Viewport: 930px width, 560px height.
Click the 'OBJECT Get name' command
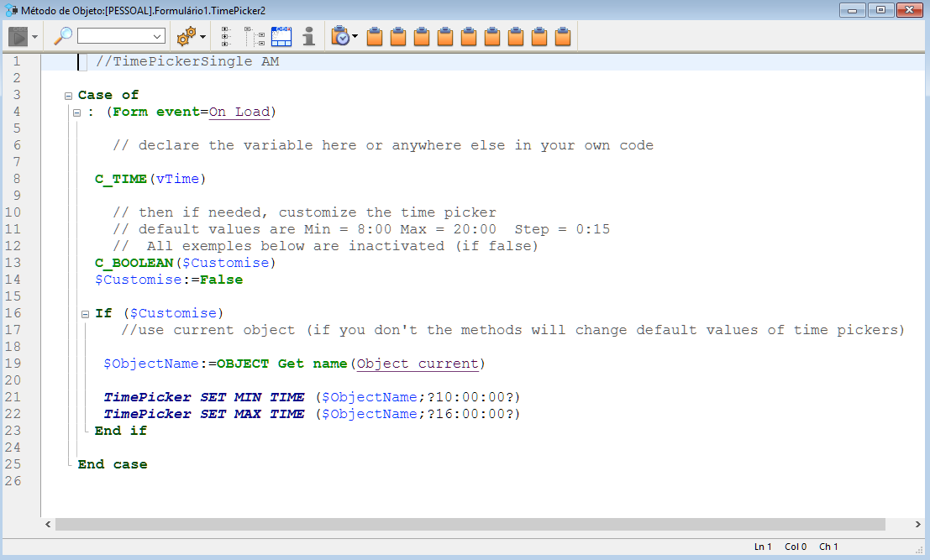pyautogui.click(x=281, y=364)
